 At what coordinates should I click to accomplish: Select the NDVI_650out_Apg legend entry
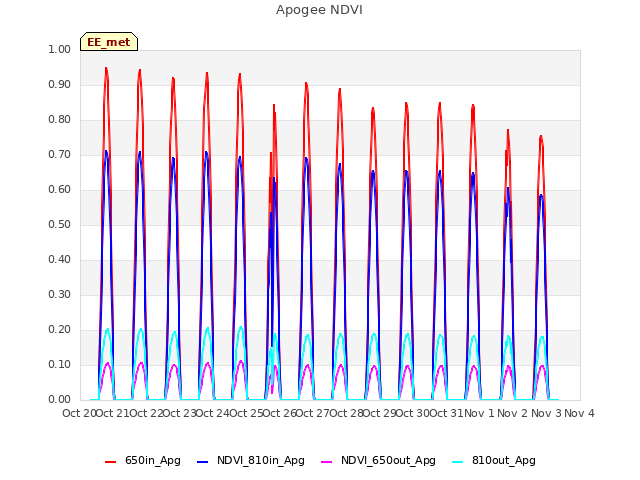[x=378, y=461]
